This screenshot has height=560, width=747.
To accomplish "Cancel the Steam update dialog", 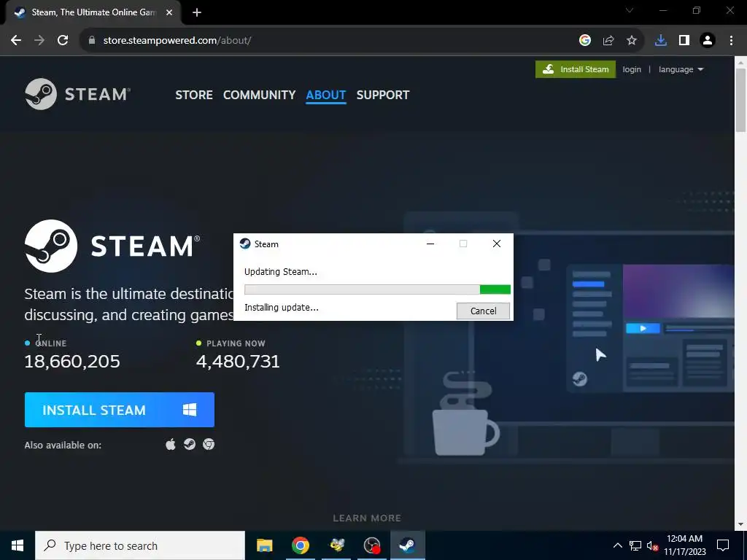I will pyautogui.click(x=483, y=311).
